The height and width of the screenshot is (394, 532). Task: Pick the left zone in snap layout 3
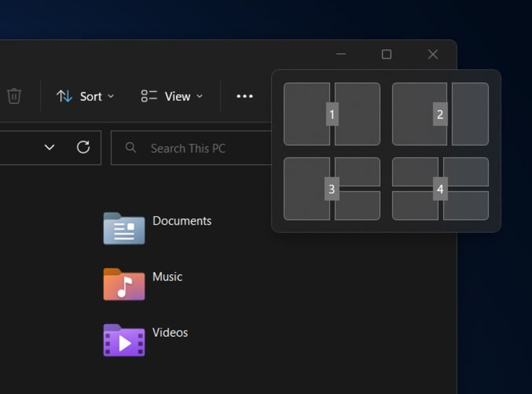[x=307, y=189]
